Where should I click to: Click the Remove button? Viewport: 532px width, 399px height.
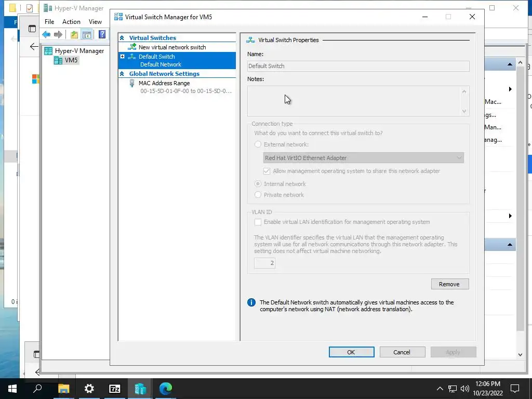(x=450, y=284)
